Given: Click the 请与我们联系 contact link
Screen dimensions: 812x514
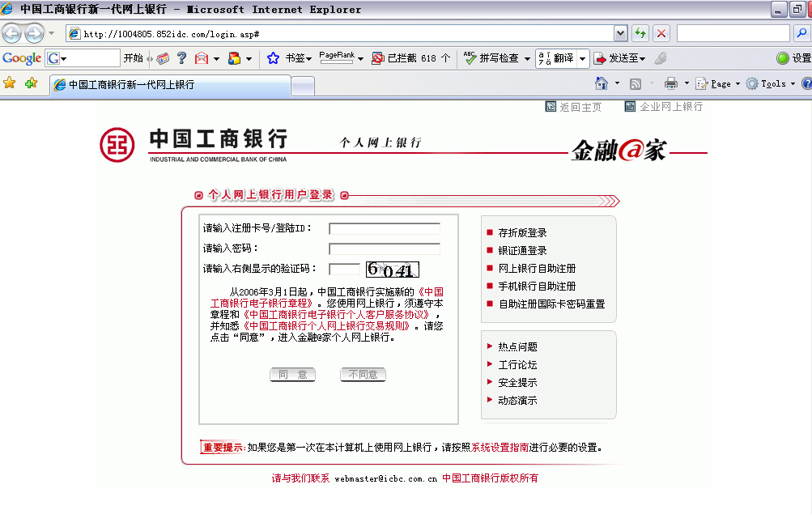Looking at the screenshot, I should (301, 478).
